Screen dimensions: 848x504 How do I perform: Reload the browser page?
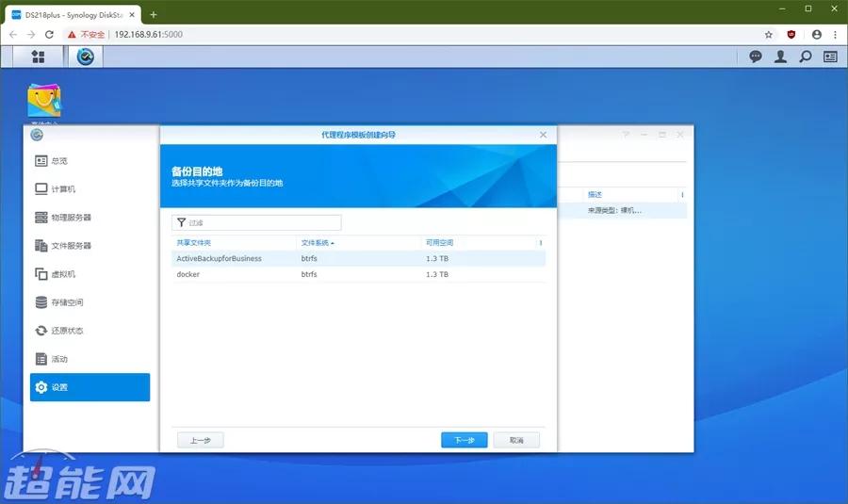49,35
